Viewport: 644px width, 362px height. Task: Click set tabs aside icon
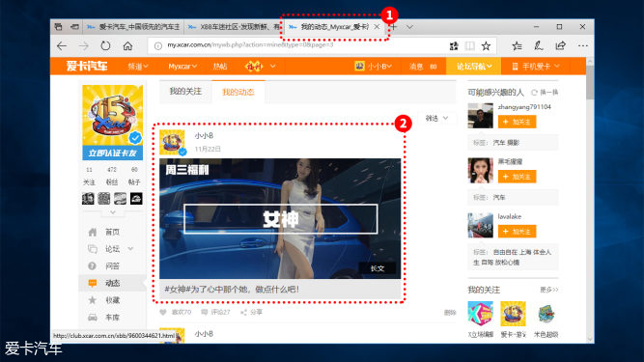click(x=74, y=27)
